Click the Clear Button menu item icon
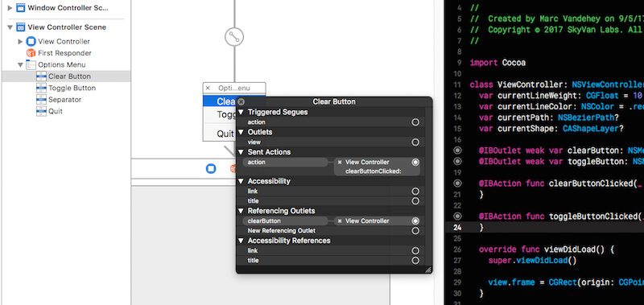Screen dimensions: 644x305 point(41,76)
